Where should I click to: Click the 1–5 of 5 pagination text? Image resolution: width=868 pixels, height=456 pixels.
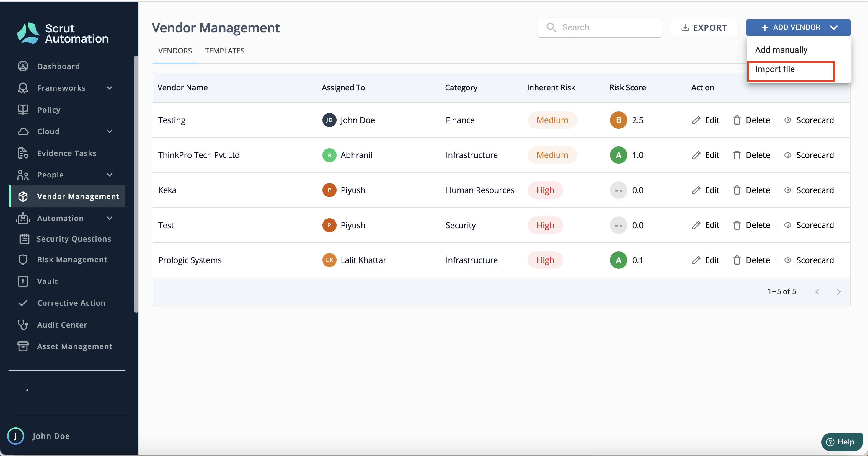pyautogui.click(x=782, y=291)
